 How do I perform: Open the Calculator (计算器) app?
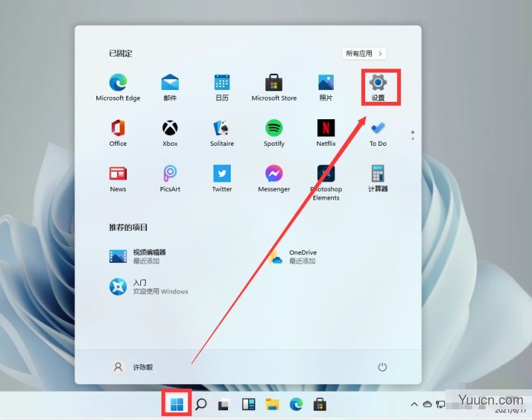tap(378, 178)
